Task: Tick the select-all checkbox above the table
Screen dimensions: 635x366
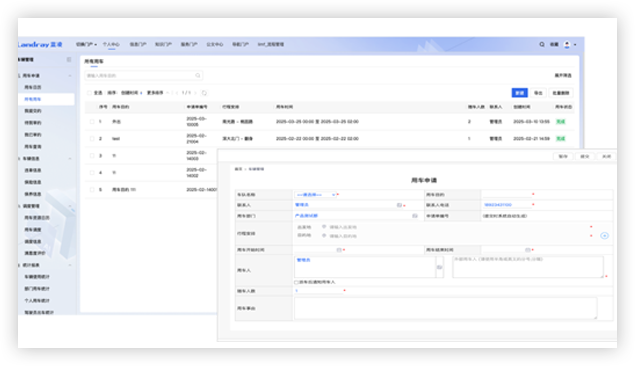Action: pyautogui.click(x=89, y=93)
